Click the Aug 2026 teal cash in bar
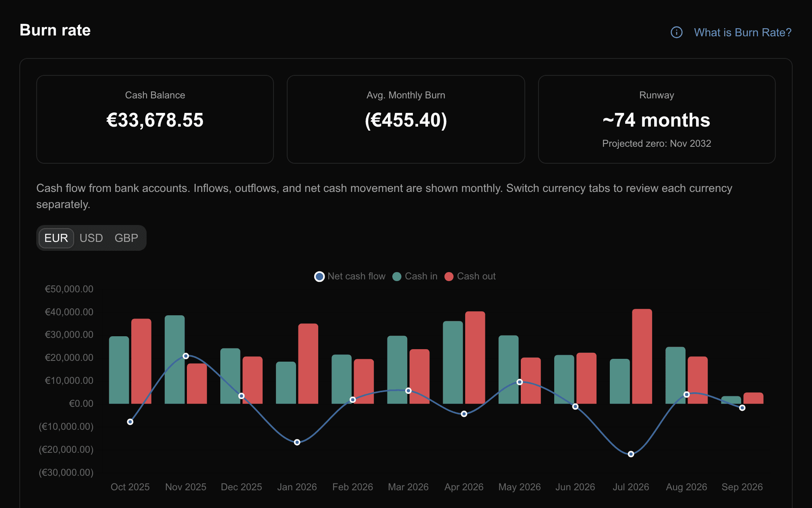The width and height of the screenshot is (812, 508). [675, 375]
